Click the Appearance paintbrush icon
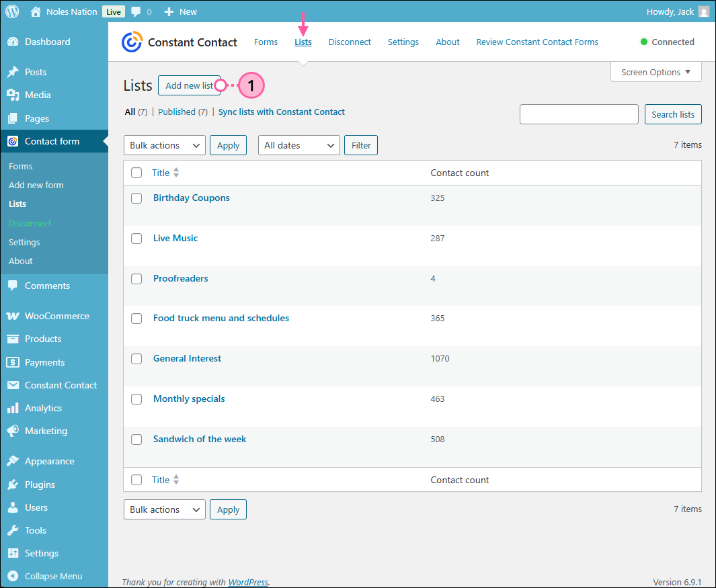716x588 pixels. [15, 461]
